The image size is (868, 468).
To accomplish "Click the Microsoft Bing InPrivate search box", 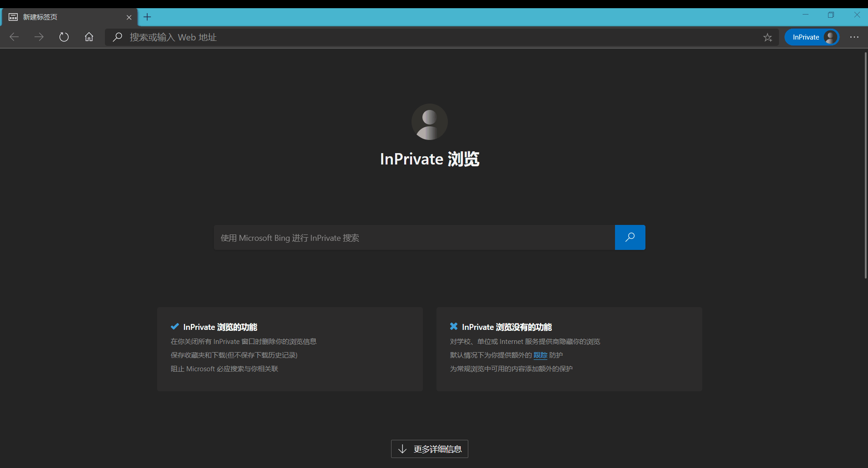I will (x=413, y=238).
